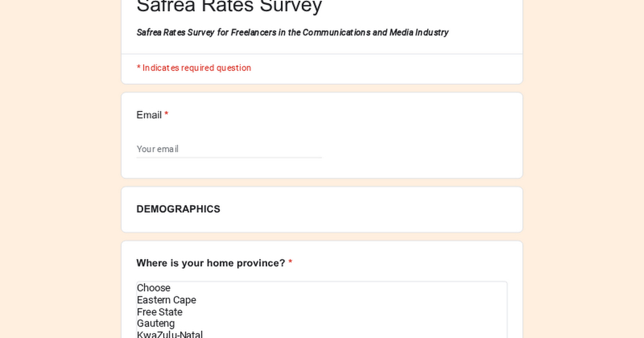Click the DEMOGRAPHICS section heading
The width and height of the screenshot is (644, 338).
(178, 209)
